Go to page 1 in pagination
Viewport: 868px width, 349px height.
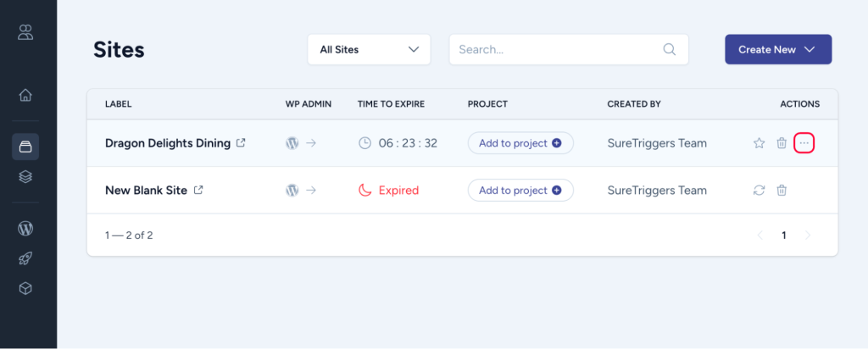click(x=783, y=235)
